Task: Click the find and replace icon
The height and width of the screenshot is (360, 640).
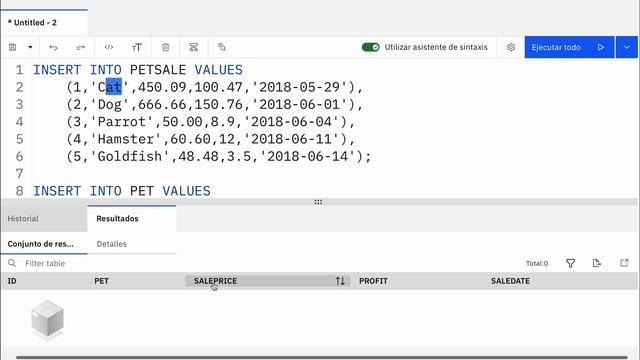Action: pos(222,47)
